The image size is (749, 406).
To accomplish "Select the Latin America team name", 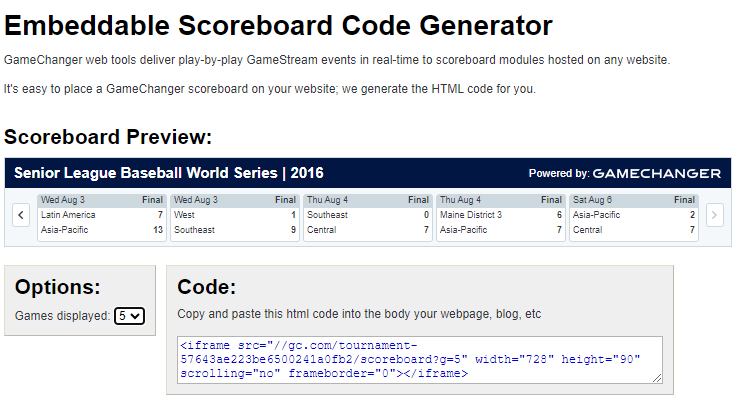I will (x=69, y=215).
